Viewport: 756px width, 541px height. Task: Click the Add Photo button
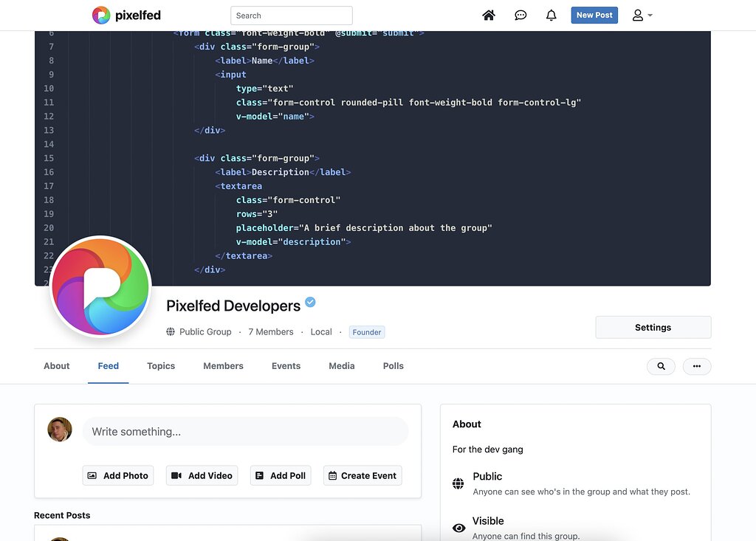tap(118, 476)
